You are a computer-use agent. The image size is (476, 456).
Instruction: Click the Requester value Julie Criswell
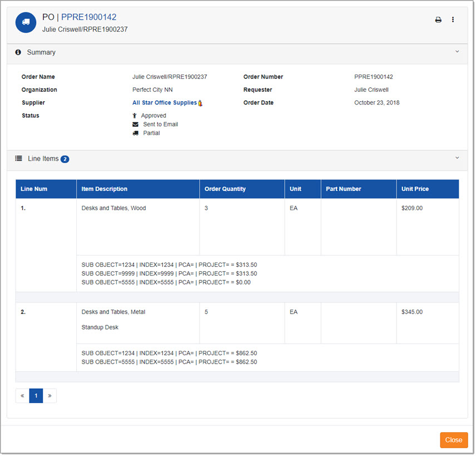(371, 90)
